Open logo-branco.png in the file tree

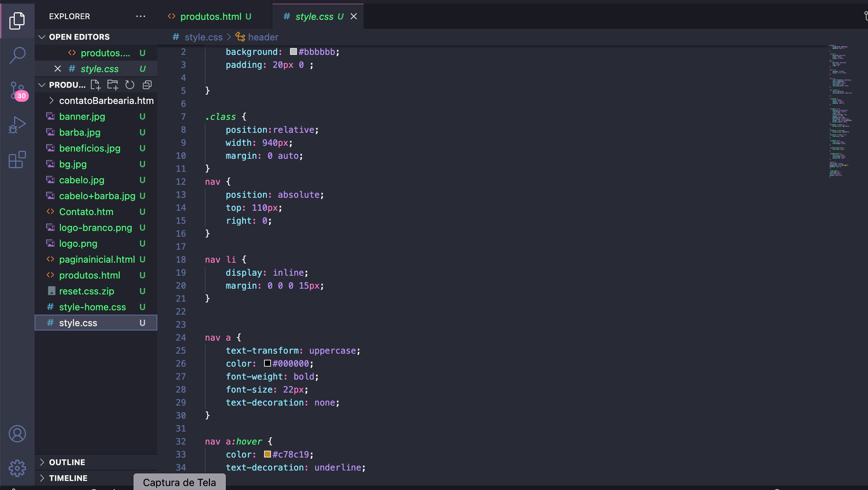[x=96, y=228]
